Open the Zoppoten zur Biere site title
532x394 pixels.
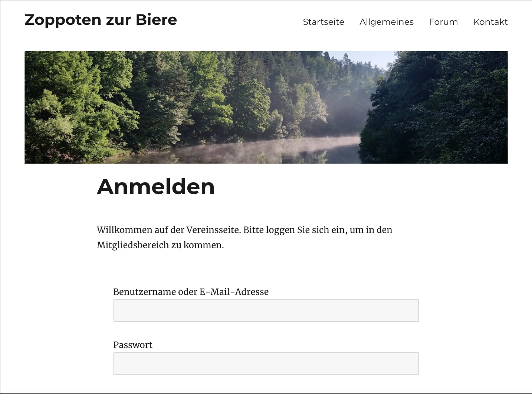[x=101, y=20]
